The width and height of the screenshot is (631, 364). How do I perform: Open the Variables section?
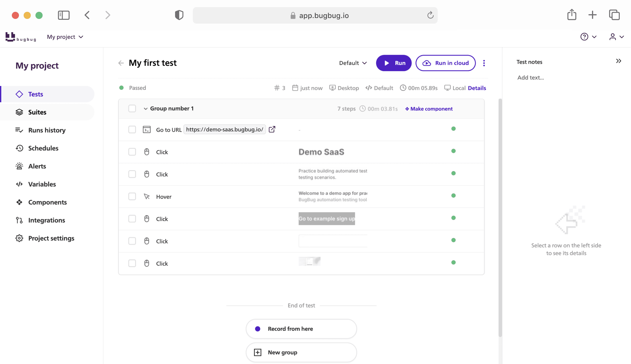tap(42, 184)
